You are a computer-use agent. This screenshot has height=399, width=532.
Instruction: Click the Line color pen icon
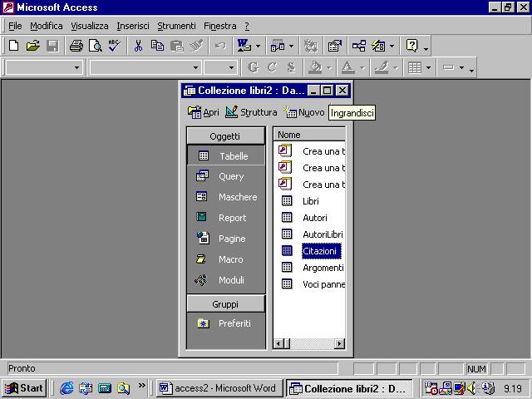pos(382,67)
